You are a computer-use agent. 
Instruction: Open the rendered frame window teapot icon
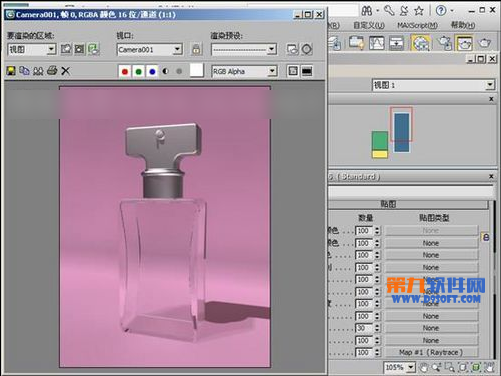coord(464,43)
